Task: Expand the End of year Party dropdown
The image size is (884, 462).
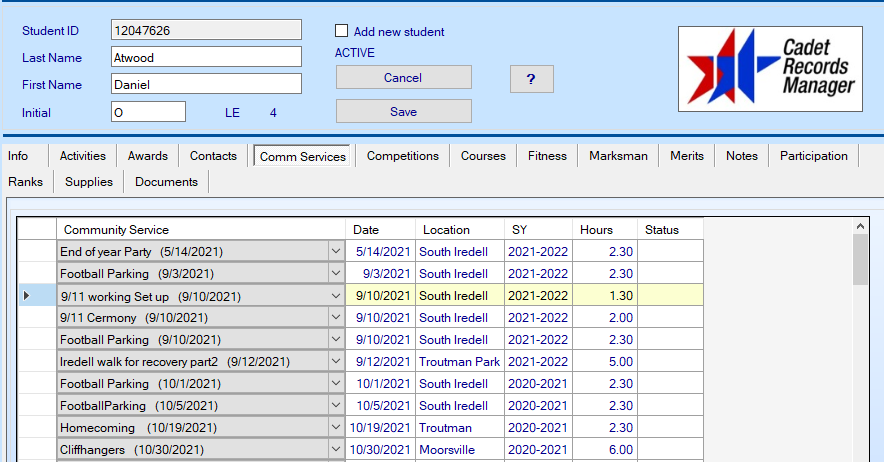Action: (x=336, y=252)
